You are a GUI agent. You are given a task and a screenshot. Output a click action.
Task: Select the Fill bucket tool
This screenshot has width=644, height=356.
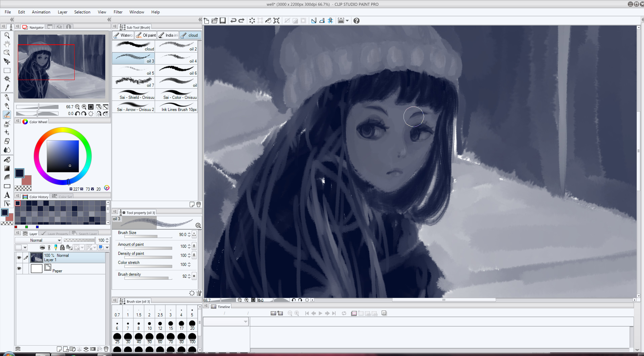point(7,160)
